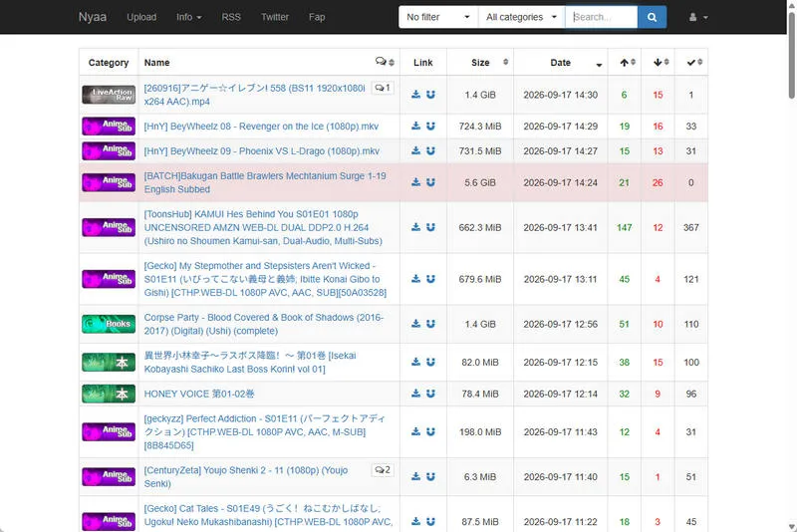The image size is (797, 532).
Task: Open magnet link for Corpse Party row
Action: pyautogui.click(x=430, y=324)
